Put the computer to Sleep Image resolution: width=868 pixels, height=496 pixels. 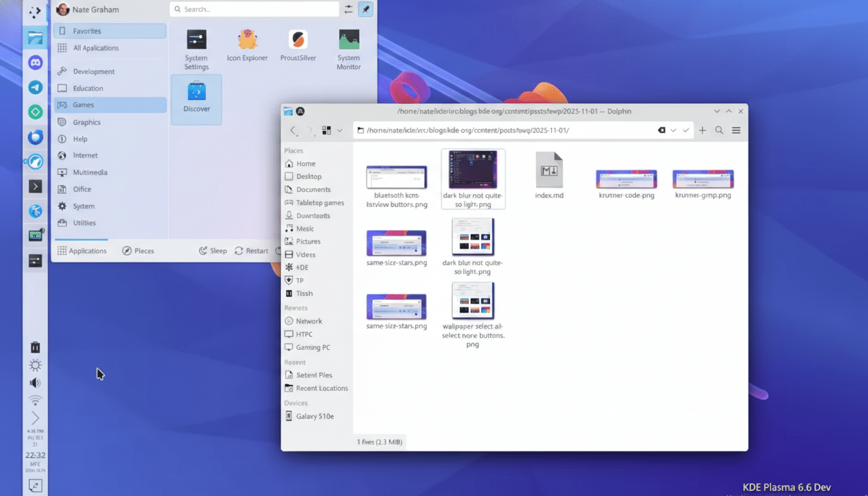[x=212, y=251]
